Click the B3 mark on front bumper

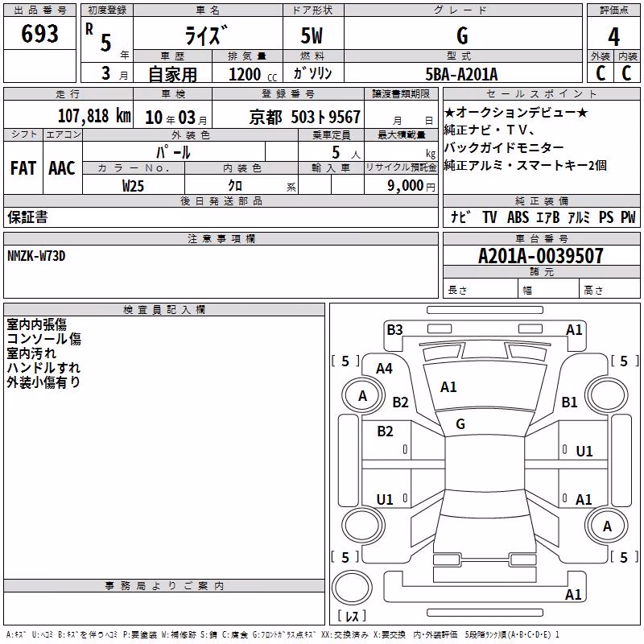tap(394, 330)
